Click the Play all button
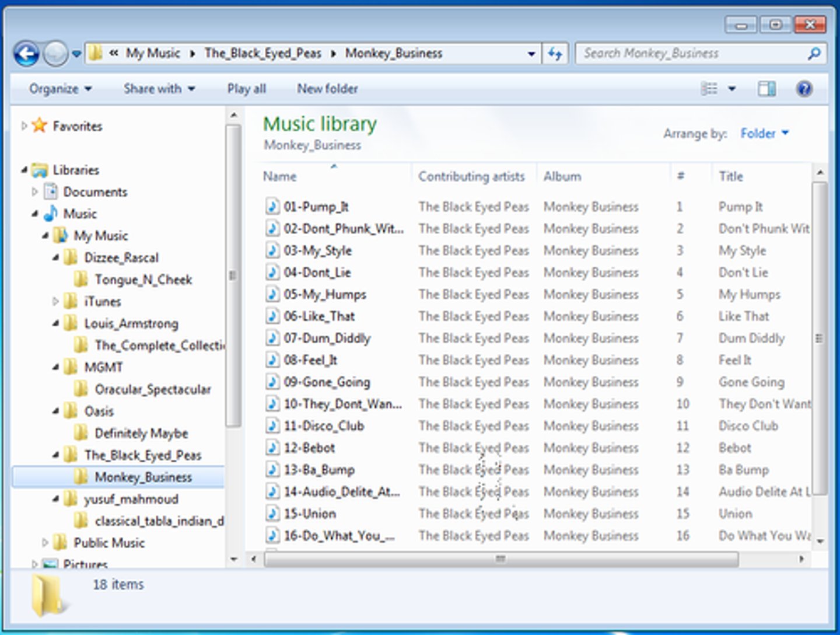The height and width of the screenshot is (635, 840). pos(246,89)
